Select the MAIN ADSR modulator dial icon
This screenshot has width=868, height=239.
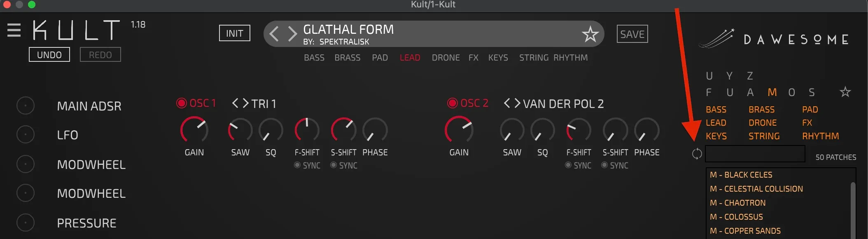[26, 105]
